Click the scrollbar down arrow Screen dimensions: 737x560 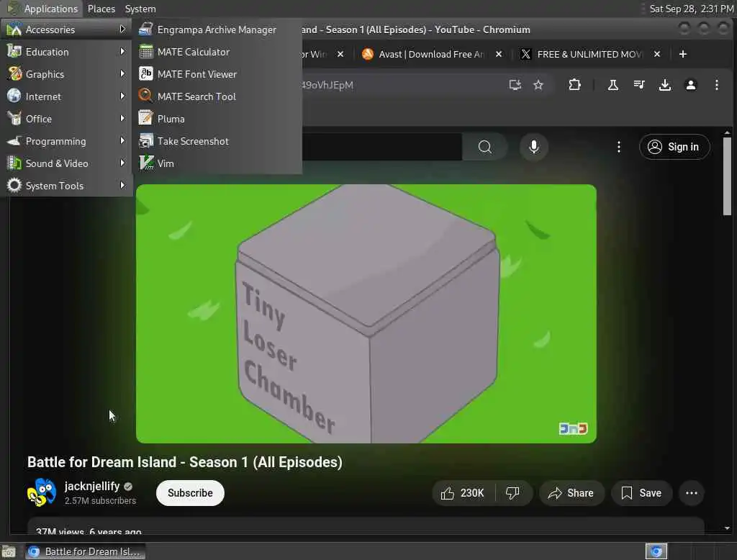727,528
